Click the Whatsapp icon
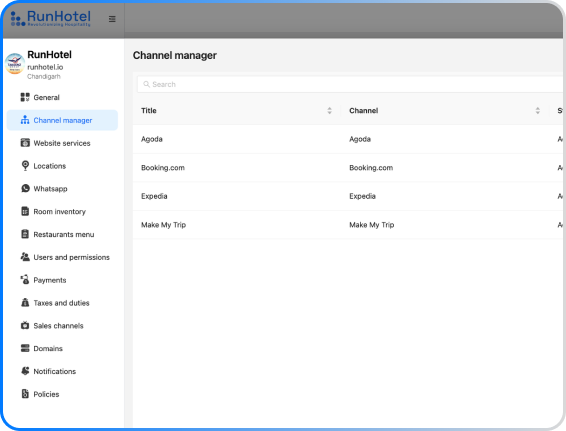Image resolution: width=566 pixels, height=431 pixels. pos(25,188)
